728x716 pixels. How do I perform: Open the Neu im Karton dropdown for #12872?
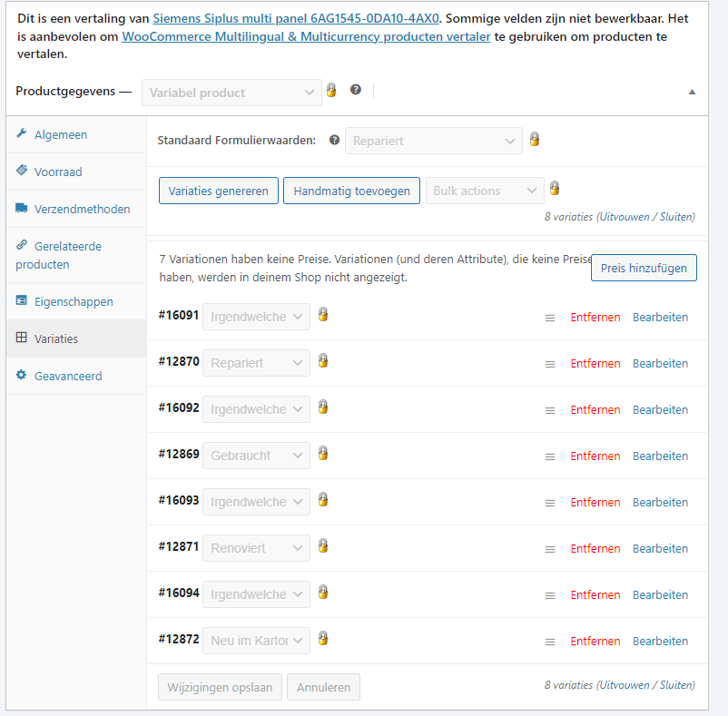[x=256, y=641]
